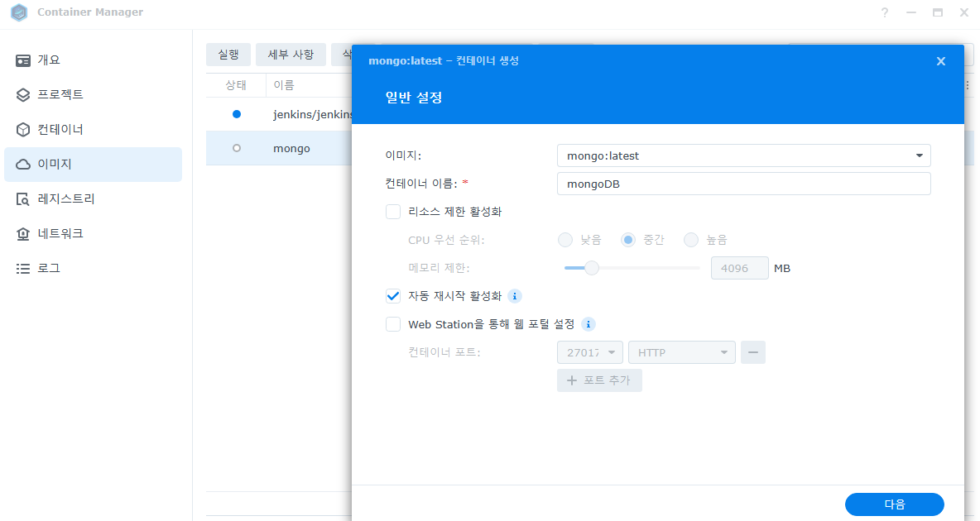Select the jenkins/jenkins image row
This screenshot has height=521, width=980.
pos(279,114)
